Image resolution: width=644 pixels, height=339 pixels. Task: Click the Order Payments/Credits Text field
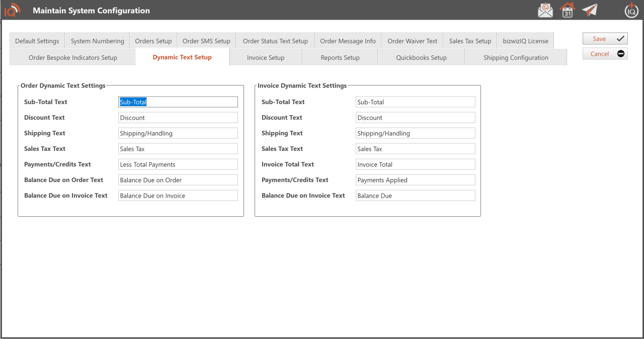point(178,164)
